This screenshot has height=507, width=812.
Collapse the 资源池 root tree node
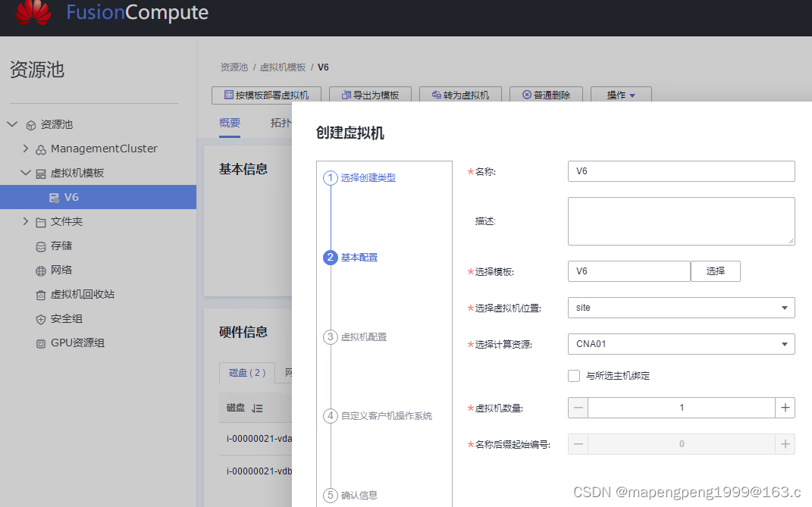pyautogui.click(x=12, y=124)
